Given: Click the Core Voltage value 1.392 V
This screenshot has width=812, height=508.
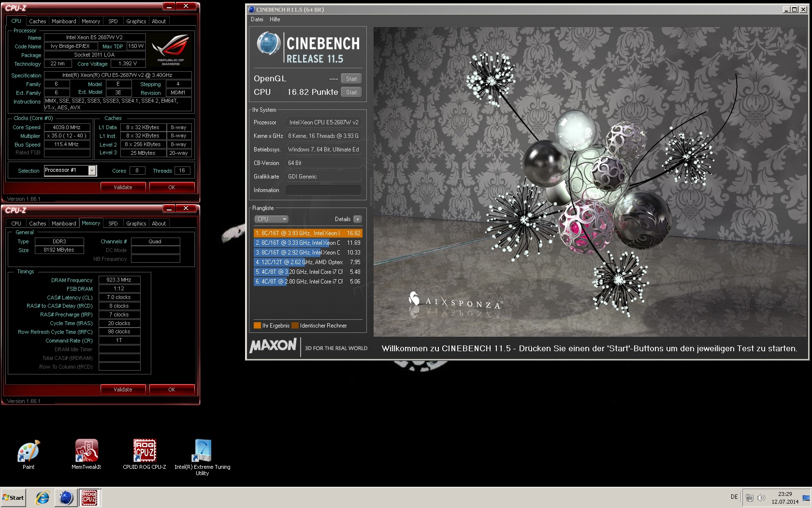Looking at the screenshot, I should pos(128,64).
